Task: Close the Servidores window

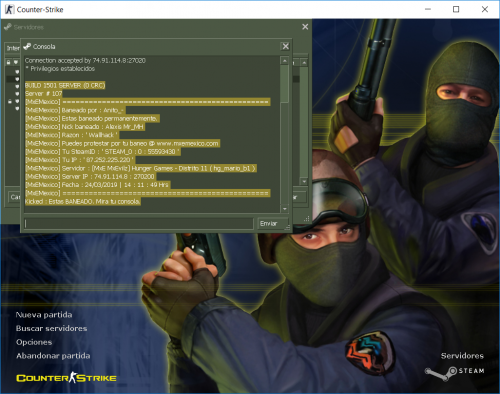Action: tap(305, 27)
